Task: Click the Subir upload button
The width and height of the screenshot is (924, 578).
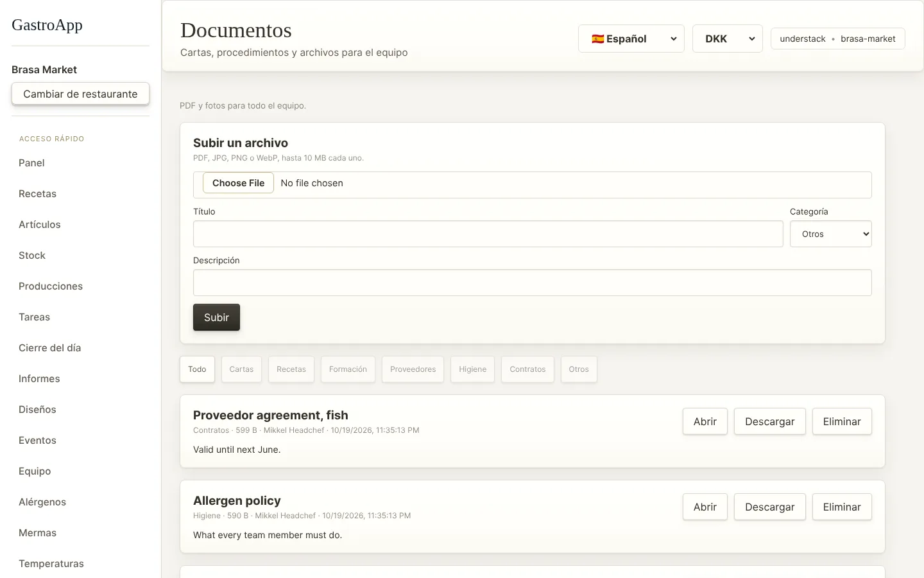Action: [216, 317]
